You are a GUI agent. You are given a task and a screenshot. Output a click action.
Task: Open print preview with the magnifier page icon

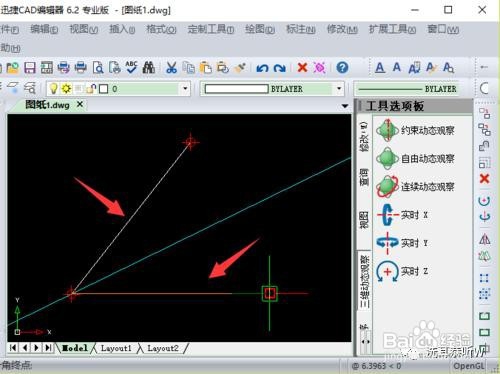tap(98, 68)
